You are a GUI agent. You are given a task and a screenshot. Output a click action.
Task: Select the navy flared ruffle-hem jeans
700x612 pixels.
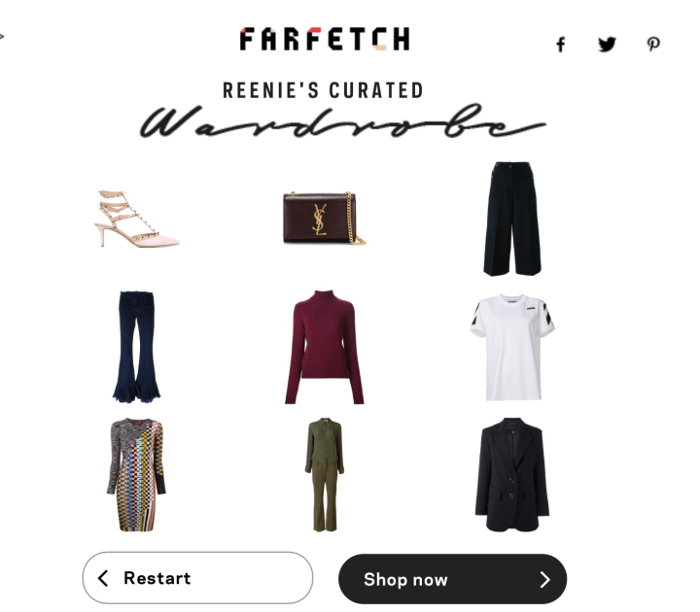click(x=136, y=347)
